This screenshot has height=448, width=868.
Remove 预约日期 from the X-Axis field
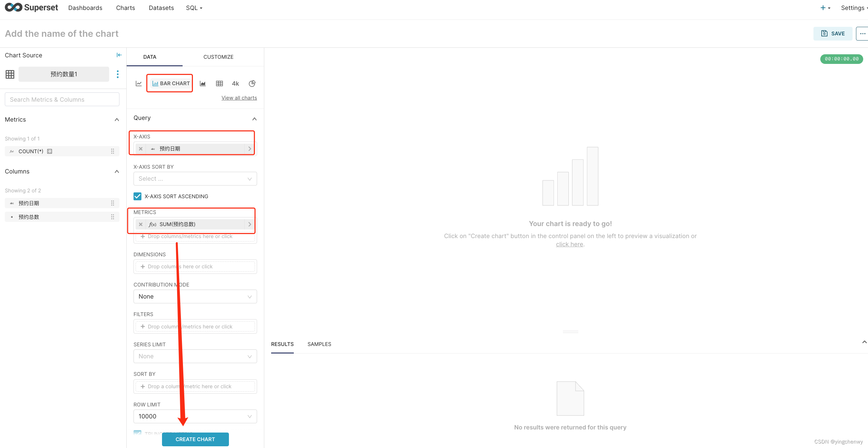141,149
